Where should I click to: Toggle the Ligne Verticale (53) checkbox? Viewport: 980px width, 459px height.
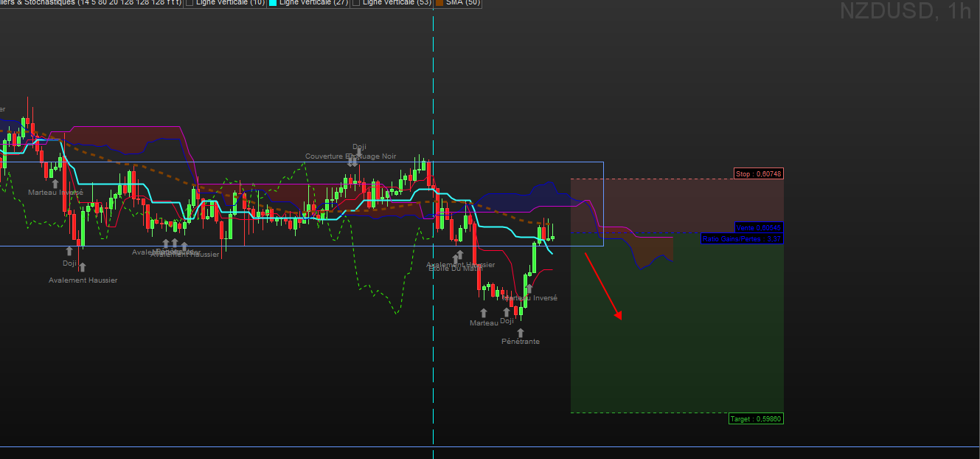tap(356, 3)
